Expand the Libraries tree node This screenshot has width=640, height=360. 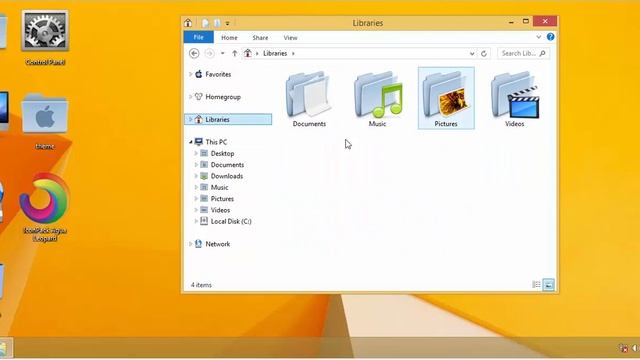pos(191,119)
